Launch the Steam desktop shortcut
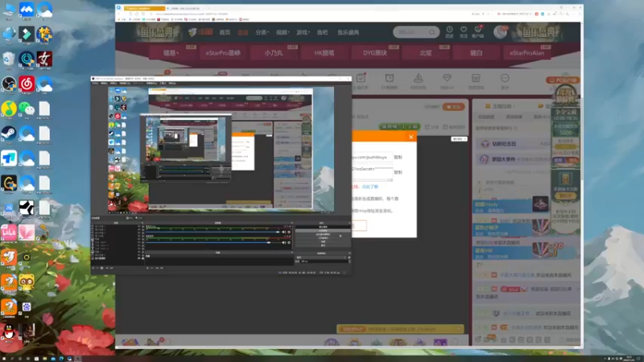This screenshot has width=644, height=362. click(9, 134)
